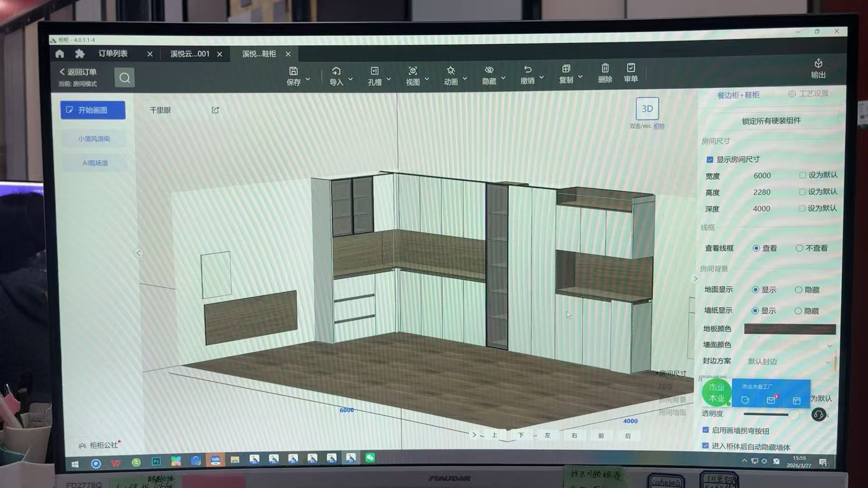This screenshot has height=488, width=868.
Task: Click the 输出 export icon
Action: 818,64
